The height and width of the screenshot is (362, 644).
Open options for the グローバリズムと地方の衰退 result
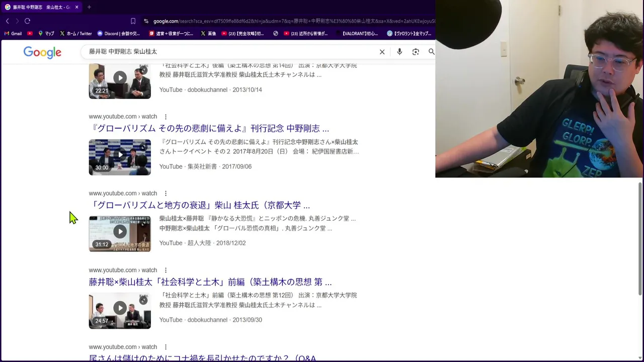pos(166,194)
